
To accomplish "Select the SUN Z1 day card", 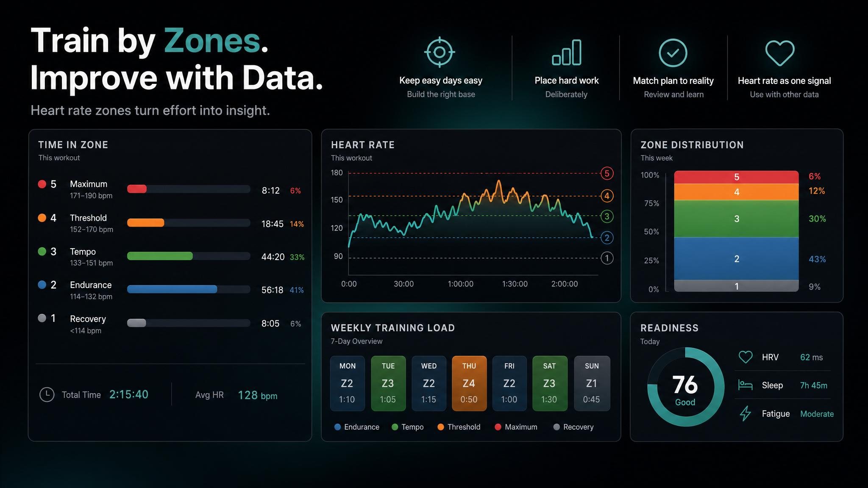I will [x=592, y=383].
